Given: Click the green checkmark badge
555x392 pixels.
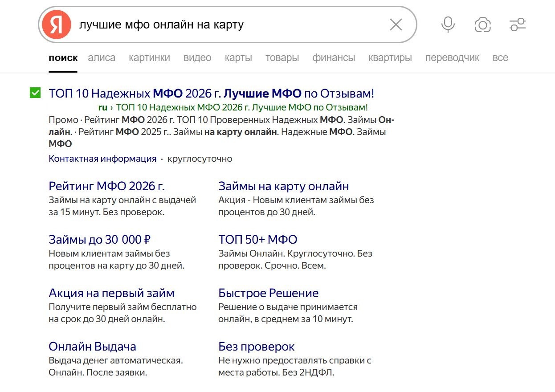Looking at the screenshot, I should click(35, 93).
